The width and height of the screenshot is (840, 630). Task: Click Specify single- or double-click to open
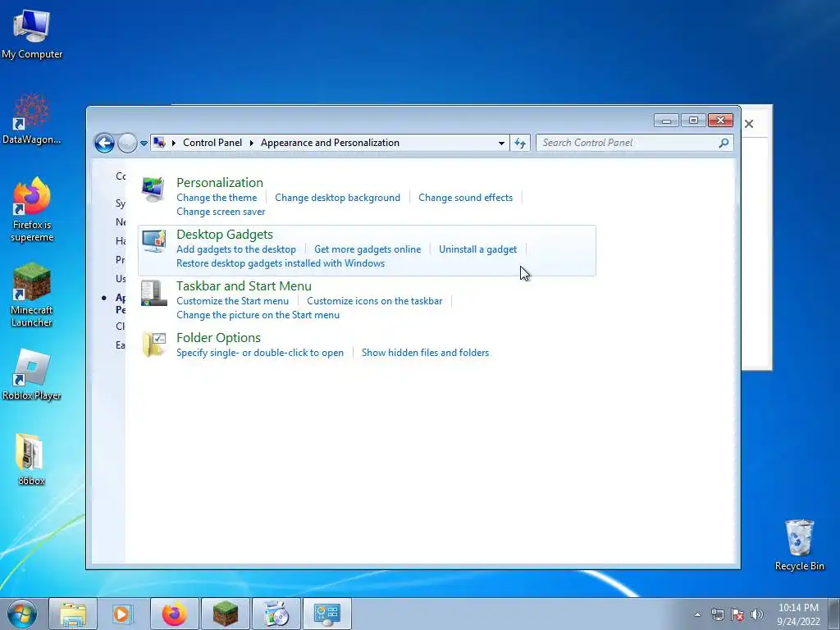pos(260,353)
